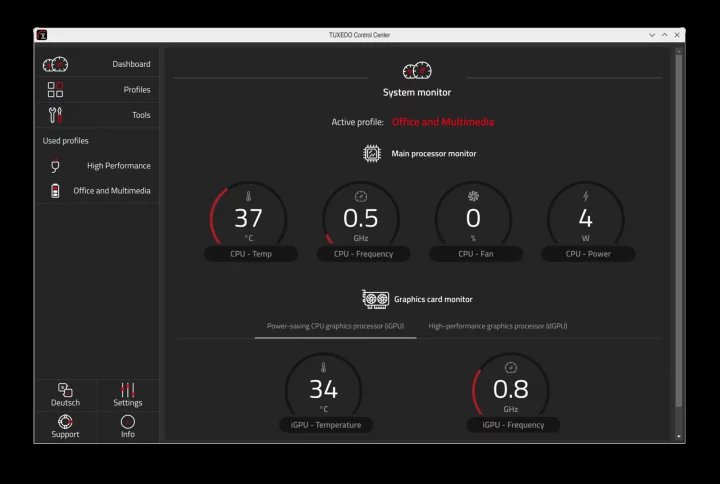720x484 pixels.
Task: Click the vertical scrollbar thumb
Action: tap(679, 231)
